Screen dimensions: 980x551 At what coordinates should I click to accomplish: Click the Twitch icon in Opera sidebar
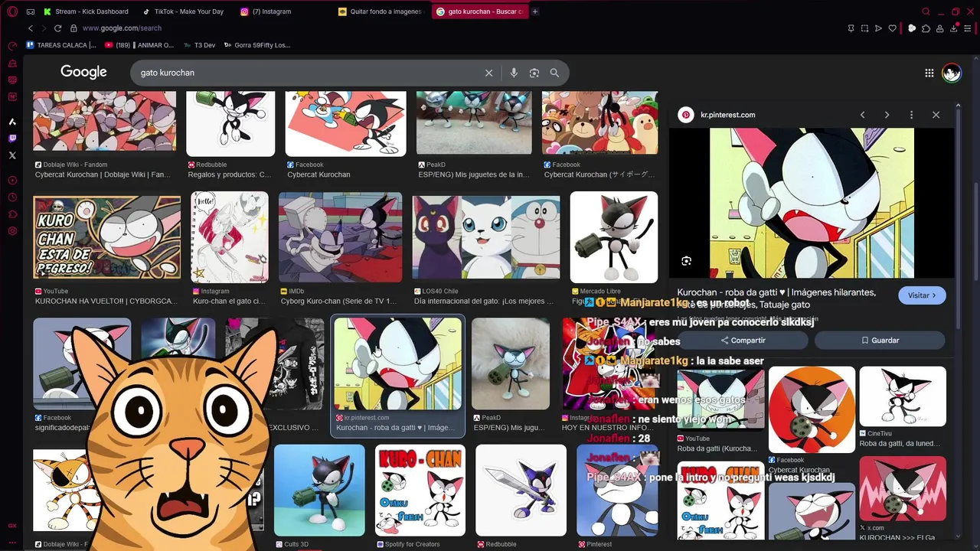[12, 139]
